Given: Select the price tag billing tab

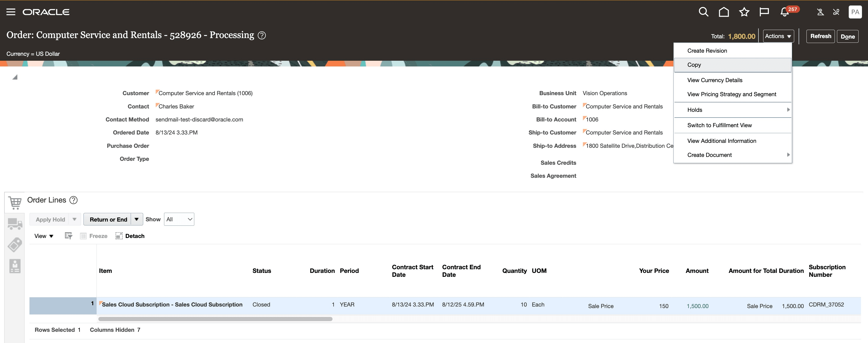Looking at the screenshot, I should tap(15, 245).
